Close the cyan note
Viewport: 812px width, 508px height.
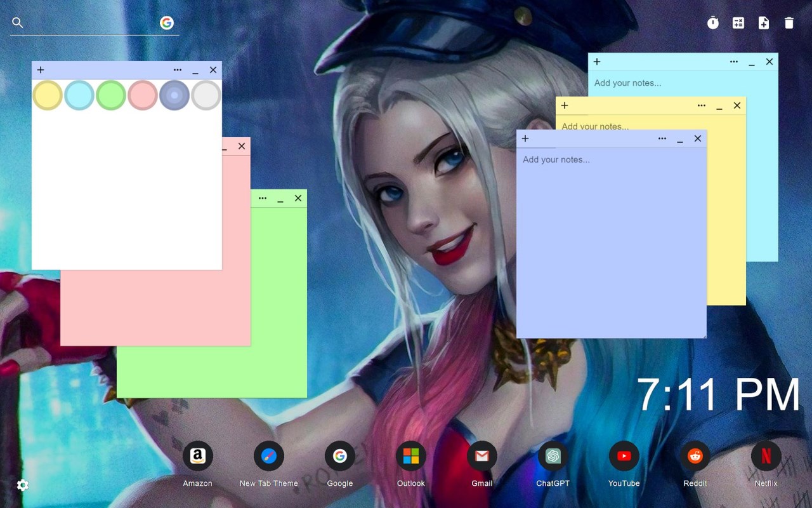(769, 62)
